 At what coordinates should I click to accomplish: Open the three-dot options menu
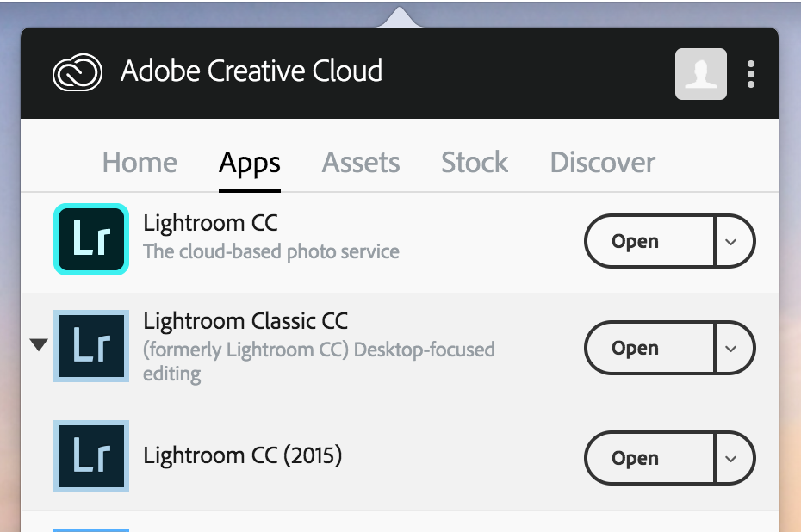tap(750, 74)
